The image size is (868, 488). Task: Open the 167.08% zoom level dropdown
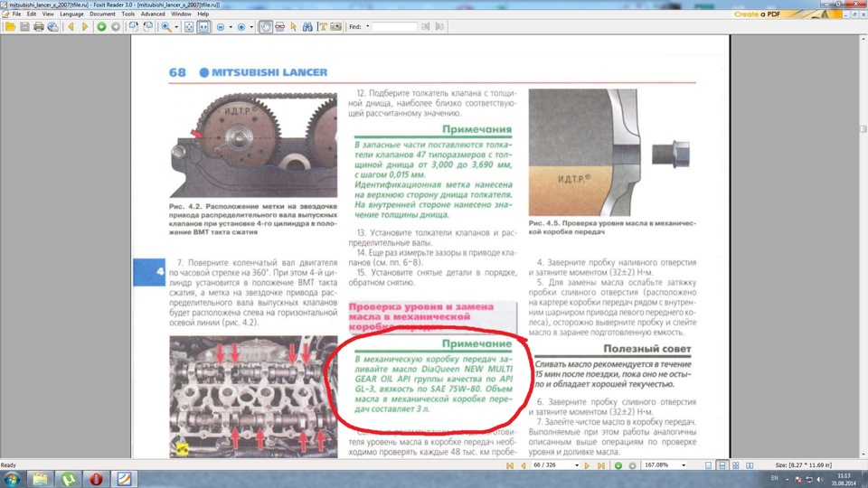pyautogui.click(x=684, y=465)
